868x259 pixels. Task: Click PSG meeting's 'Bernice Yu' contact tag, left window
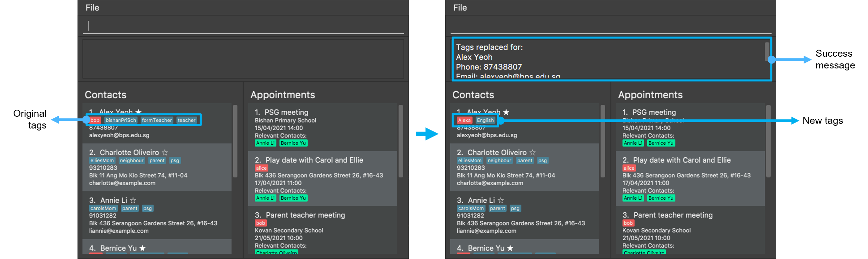[293, 143]
